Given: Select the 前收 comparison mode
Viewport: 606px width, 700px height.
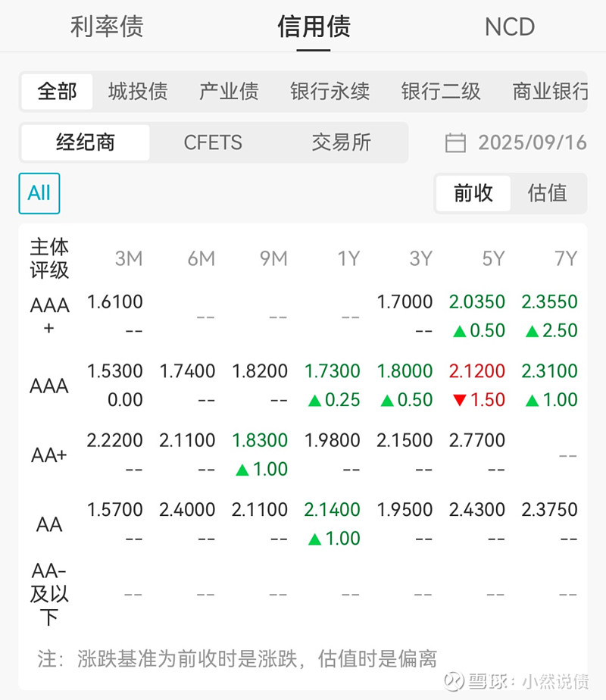Looking at the screenshot, I should pyautogui.click(x=473, y=193).
